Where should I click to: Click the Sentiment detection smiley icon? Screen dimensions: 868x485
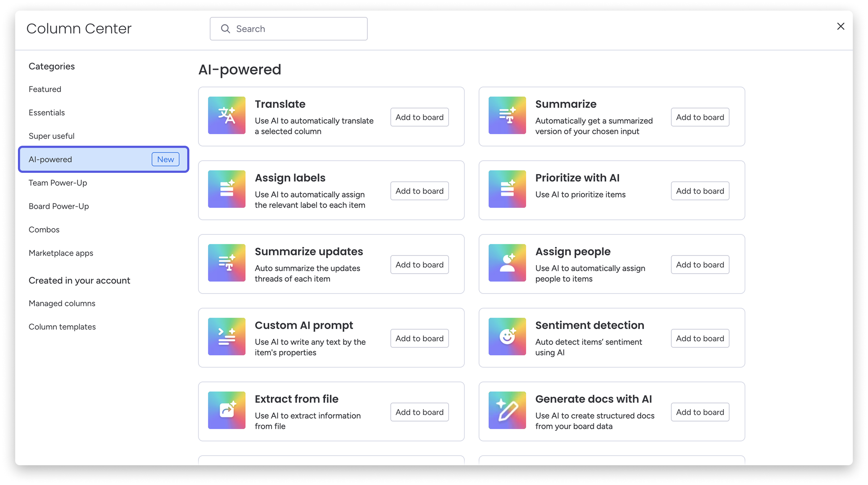(x=507, y=337)
